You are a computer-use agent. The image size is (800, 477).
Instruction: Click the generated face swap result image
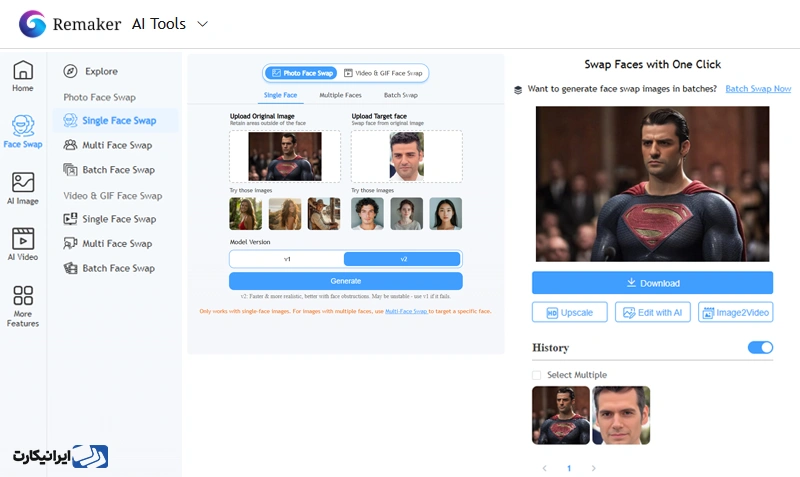(653, 184)
